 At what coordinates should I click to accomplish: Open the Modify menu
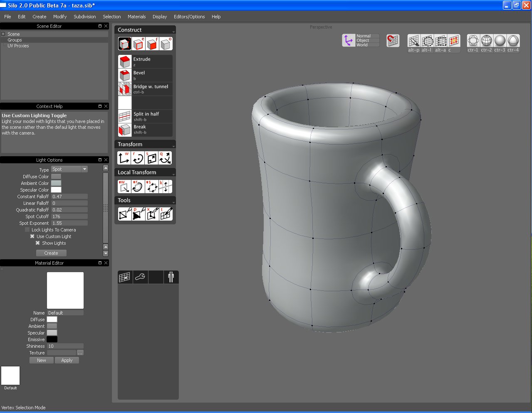60,17
